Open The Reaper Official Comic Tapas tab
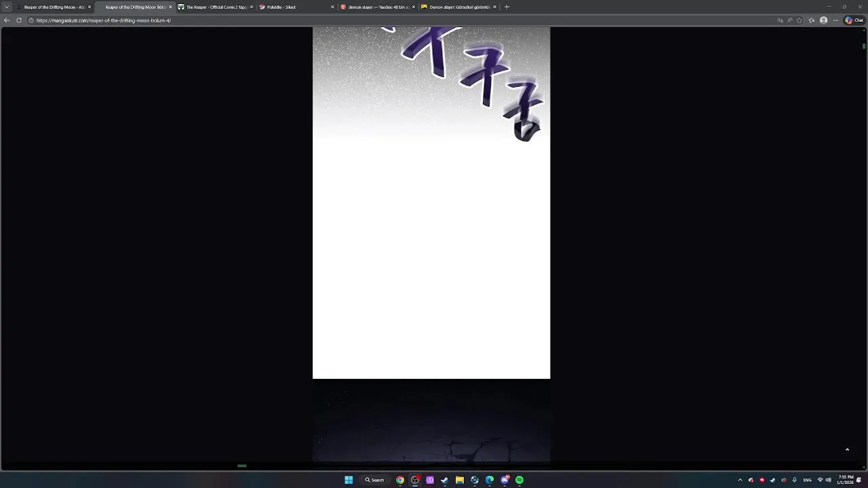 pyautogui.click(x=216, y=7)
